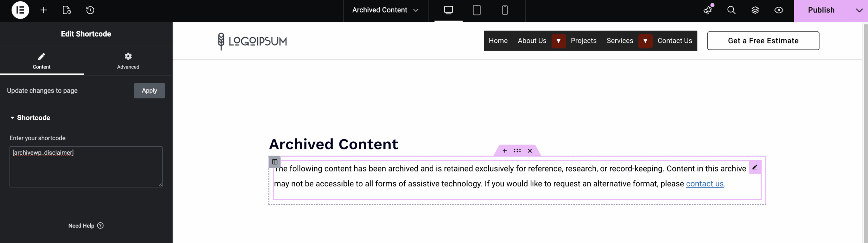Delete the container with the X handle
This screenshot has width=868, height=243.
(x=530, y=151)
